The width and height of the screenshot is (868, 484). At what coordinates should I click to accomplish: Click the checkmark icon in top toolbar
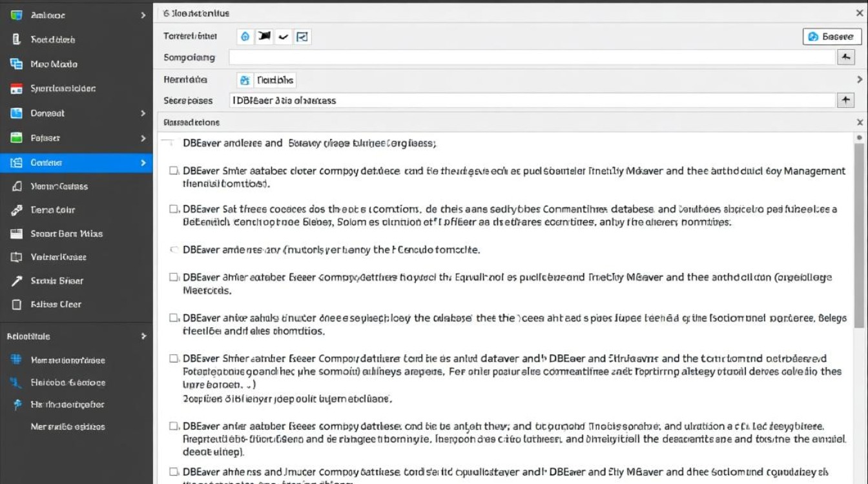click(x=283, y=37)
